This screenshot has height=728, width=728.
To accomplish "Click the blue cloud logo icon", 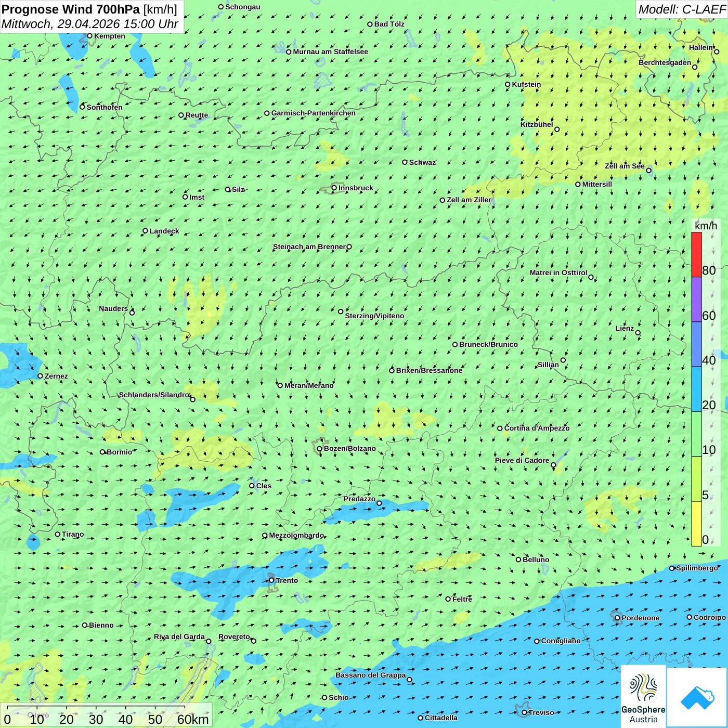I will 697,697.
